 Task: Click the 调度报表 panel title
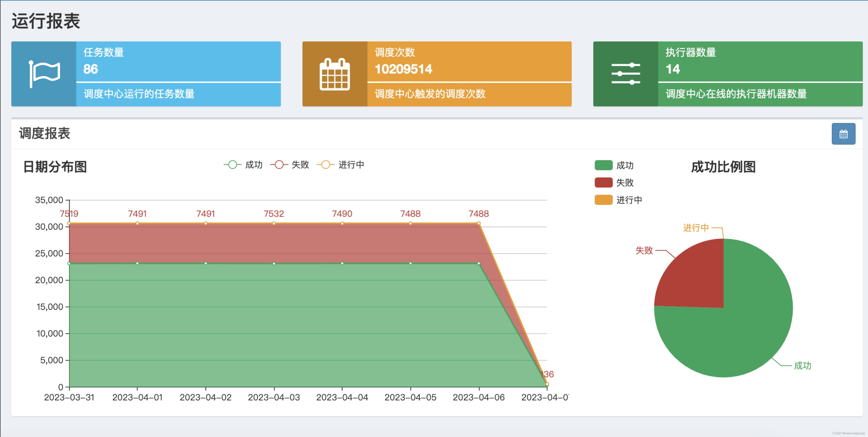click(44, 134)
